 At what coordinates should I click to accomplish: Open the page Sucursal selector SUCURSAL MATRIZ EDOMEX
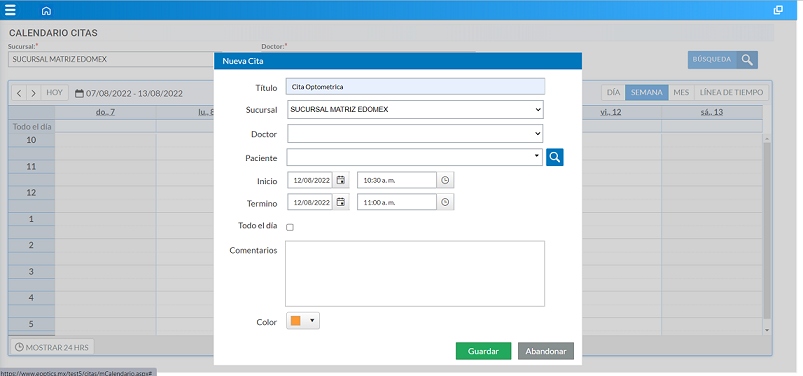coord(111,59)
